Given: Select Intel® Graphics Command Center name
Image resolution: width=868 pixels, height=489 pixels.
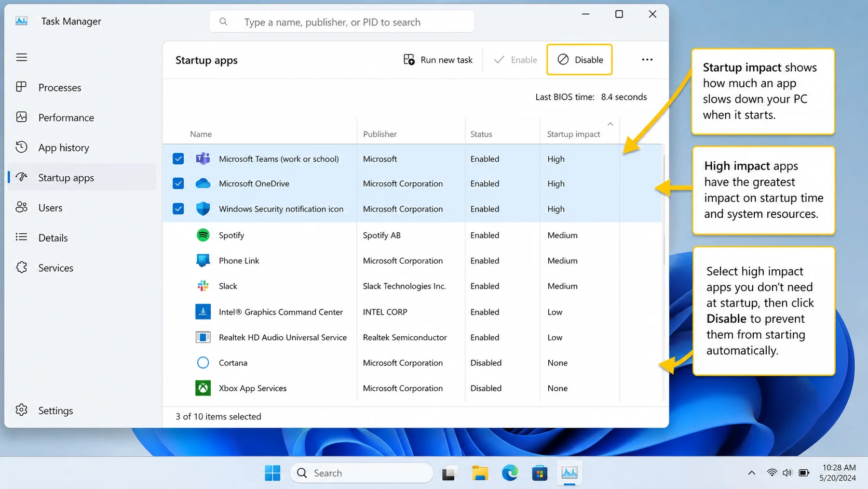Looking at the screenshot, I should [281, 312].
